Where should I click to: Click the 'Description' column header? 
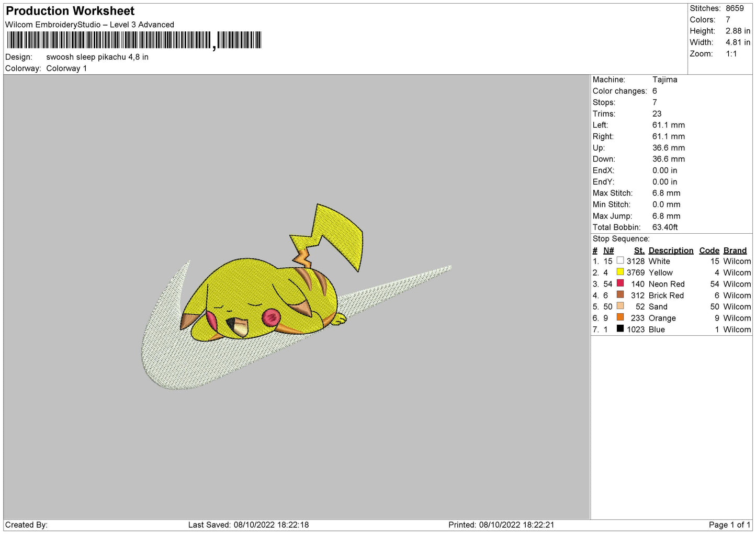point(671,251)
